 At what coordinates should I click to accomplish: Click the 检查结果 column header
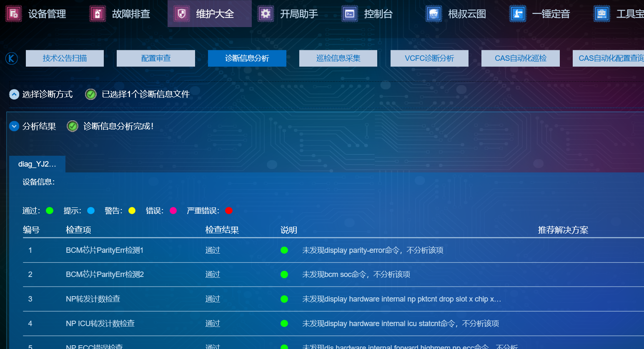point(222,230)
